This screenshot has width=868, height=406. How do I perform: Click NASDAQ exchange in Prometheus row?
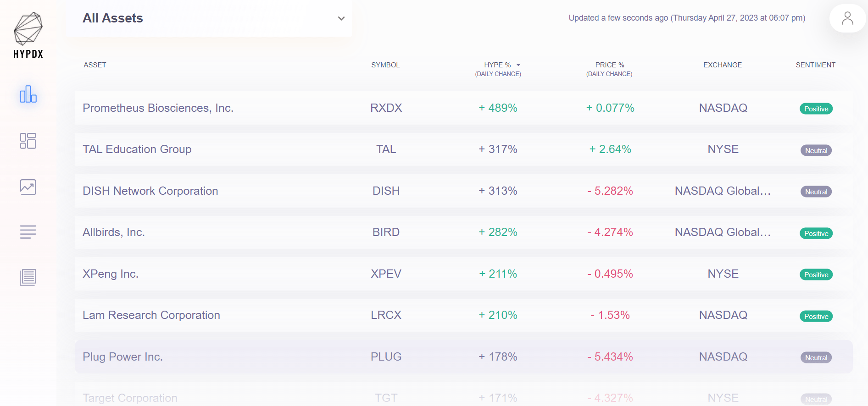(x=723, y=108)
